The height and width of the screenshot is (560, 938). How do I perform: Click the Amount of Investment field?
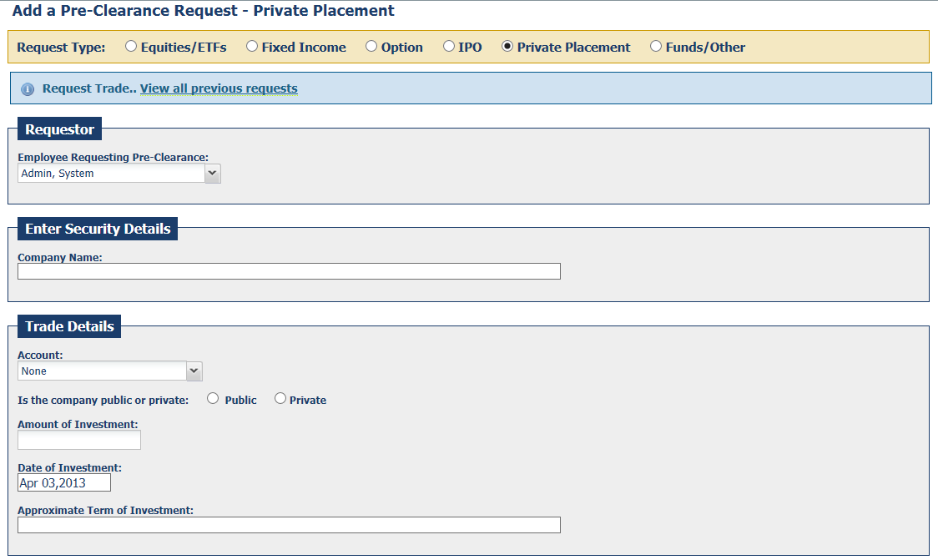point(79,440)
